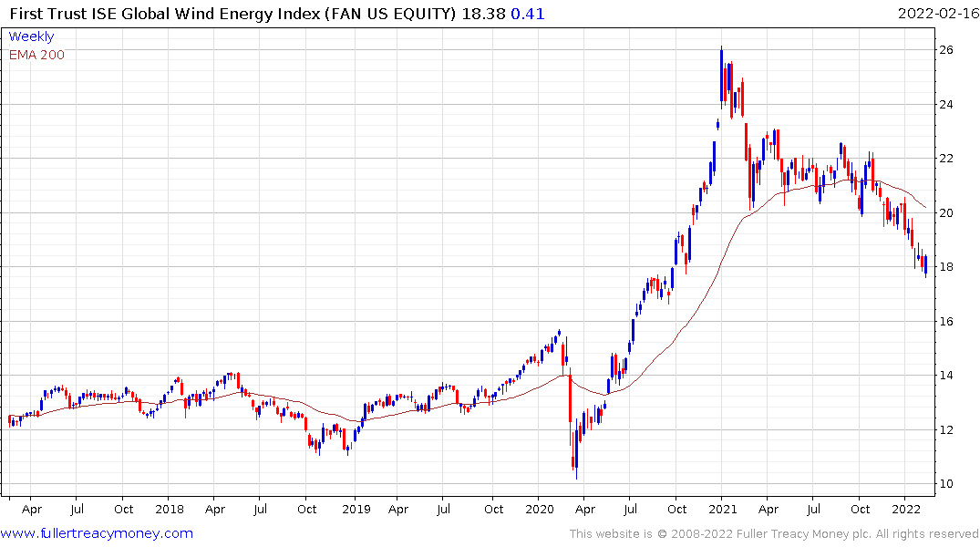The height and width of the screenshot is (547, 980).
Task: Click the 2020 year axis label
Action: point(540,509)
